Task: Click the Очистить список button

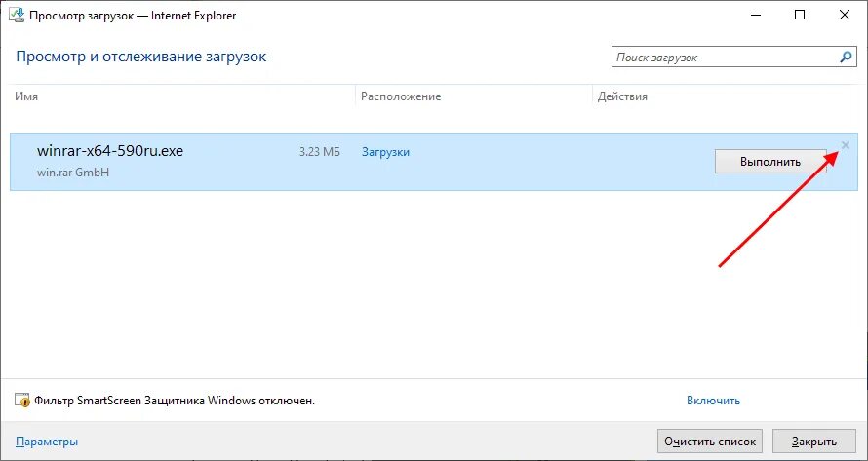Action: pos(710,442)
